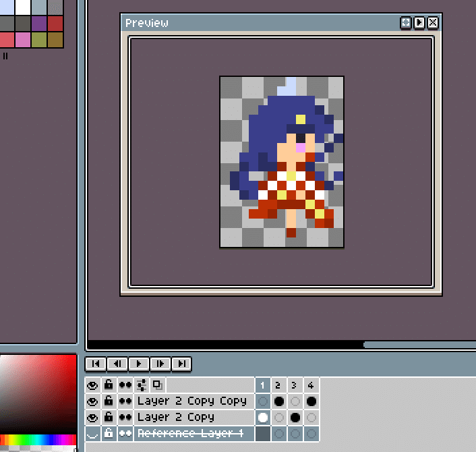The image size is (476, 452).
Task: Pick the pale blue palette swatch
Action: 7,7
